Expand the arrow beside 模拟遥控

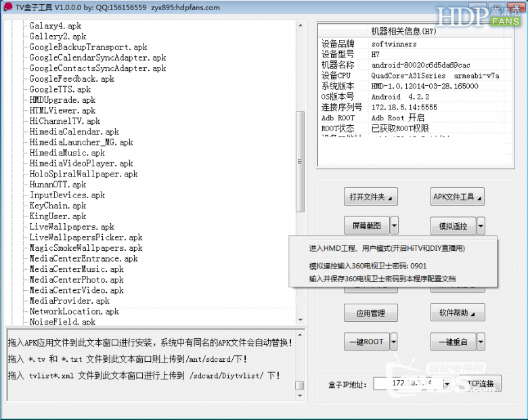tap(481, 226)
